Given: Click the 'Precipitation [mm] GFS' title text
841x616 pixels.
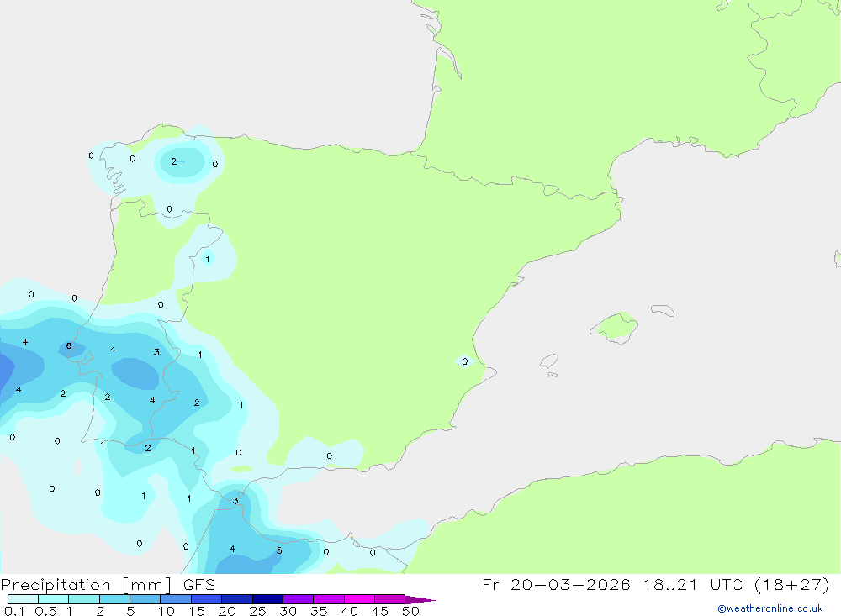Looking at the screenshot, I should pos(108,585).
